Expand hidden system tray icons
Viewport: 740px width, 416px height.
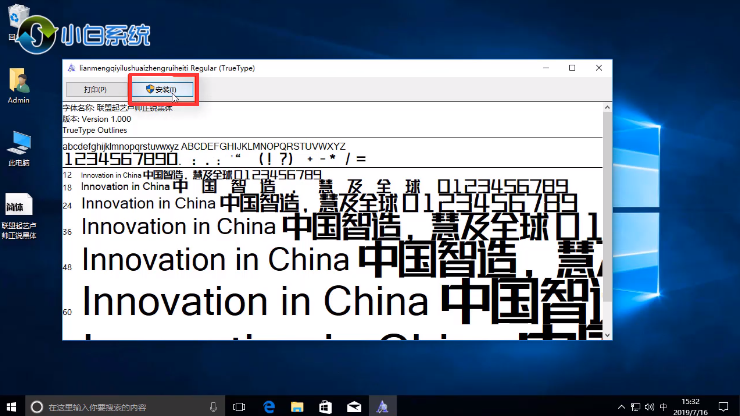click(x=621, y=407)
